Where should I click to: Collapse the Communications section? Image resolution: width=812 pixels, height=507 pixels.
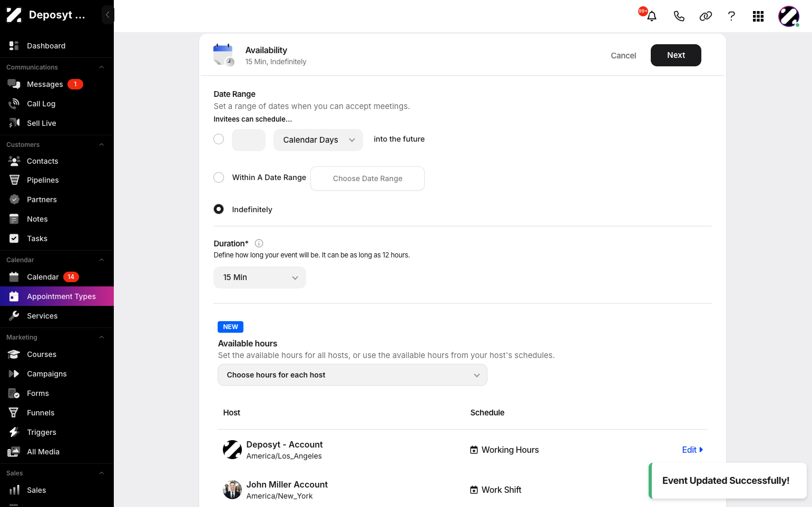click(x=102, y=67)
